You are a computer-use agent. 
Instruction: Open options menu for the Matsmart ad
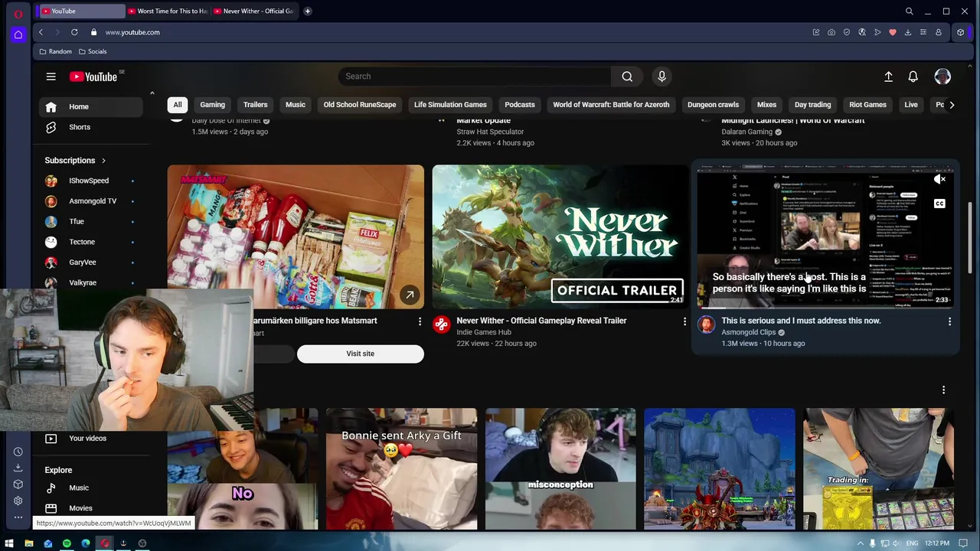coord(420,321)
